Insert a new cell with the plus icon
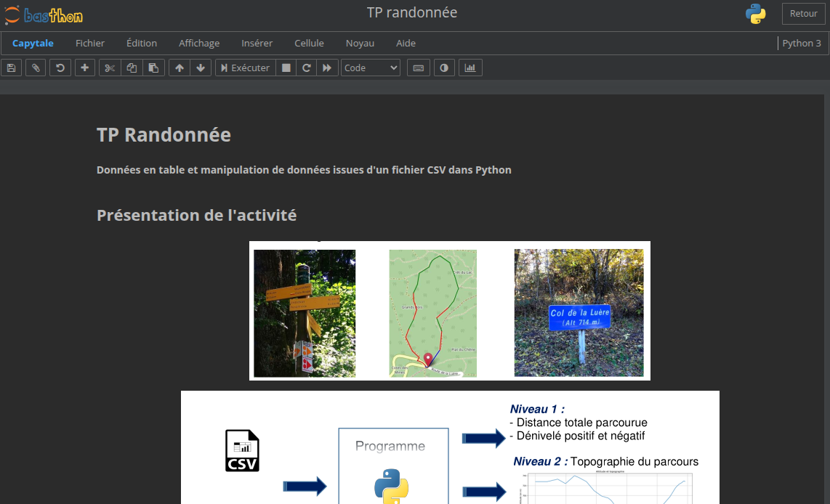The width and height of the screenshot is (830, 504). click(85, 68)
